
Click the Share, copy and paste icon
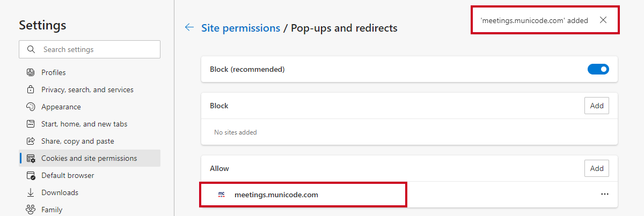click(31, 141)
